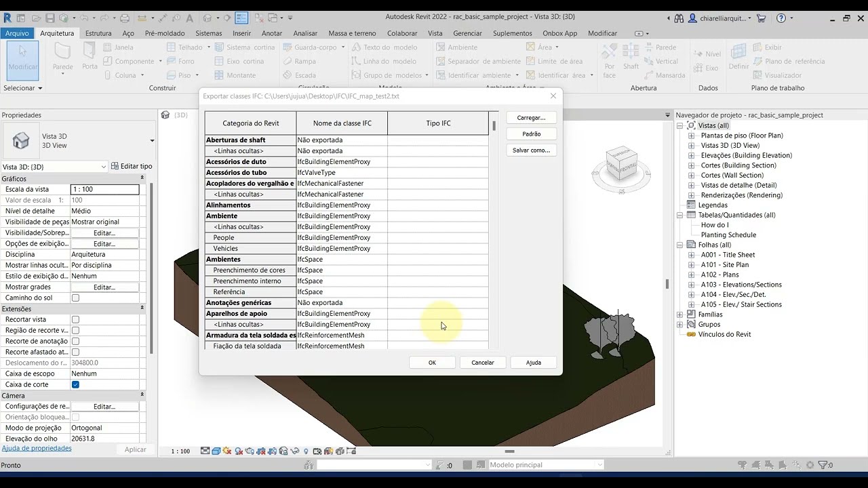868x488 pixels.
Task: Open the Selecionar panel dropdown
Action: pos(23,88)
